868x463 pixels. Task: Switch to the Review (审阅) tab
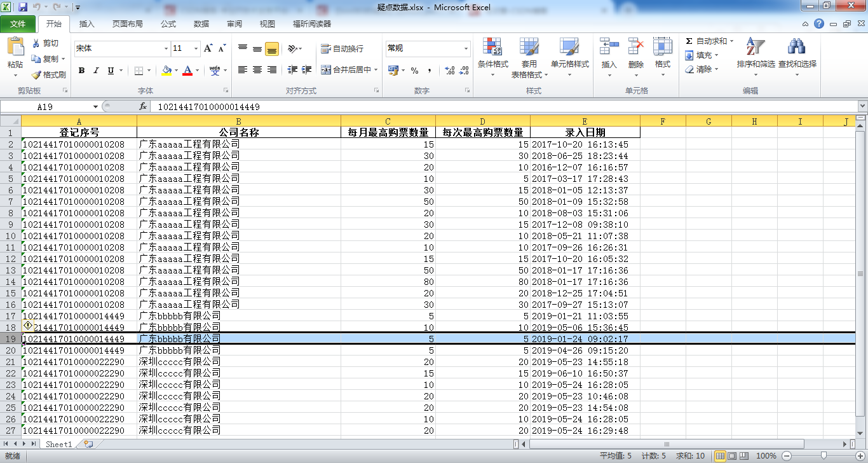point(234,24)
